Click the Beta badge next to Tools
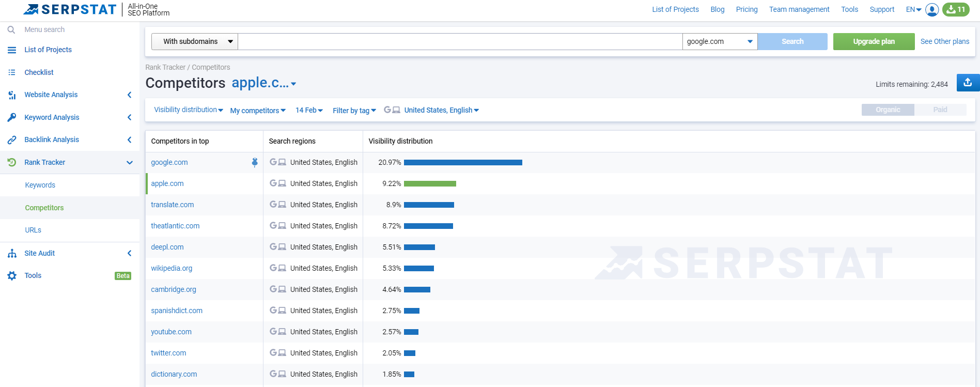The image size is (980, 387). tap(123, 276)
